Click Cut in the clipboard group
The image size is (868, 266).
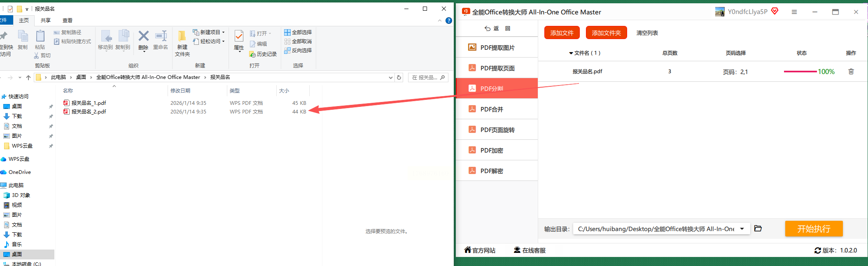click(42, 56)
